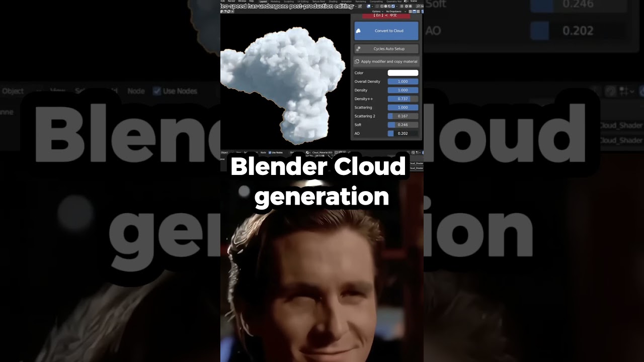
Task: Open the Modeling workspace tab
Action: point(275,2)
